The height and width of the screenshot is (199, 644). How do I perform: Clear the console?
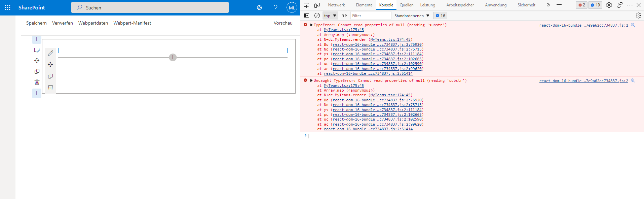pyautogui.click(x=317, y=15)
